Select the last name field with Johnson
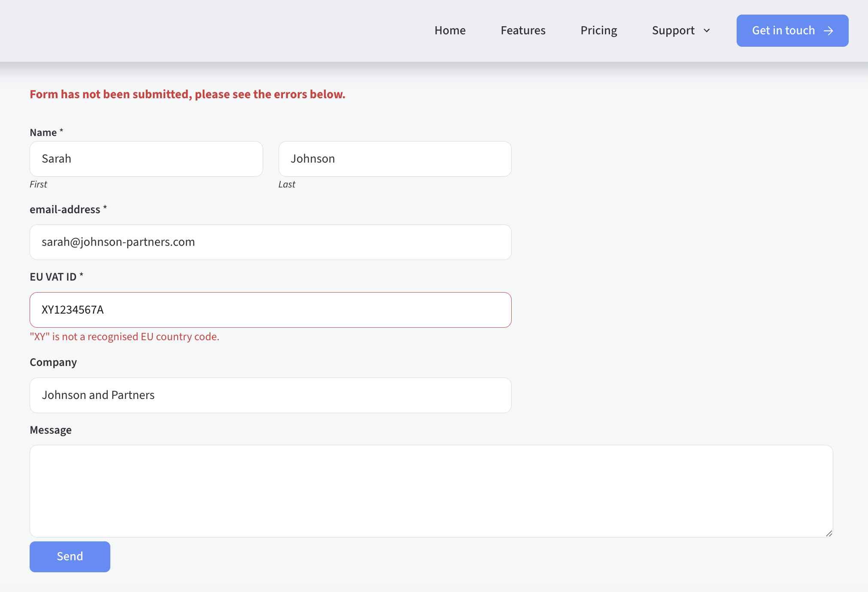 [395, 159]
